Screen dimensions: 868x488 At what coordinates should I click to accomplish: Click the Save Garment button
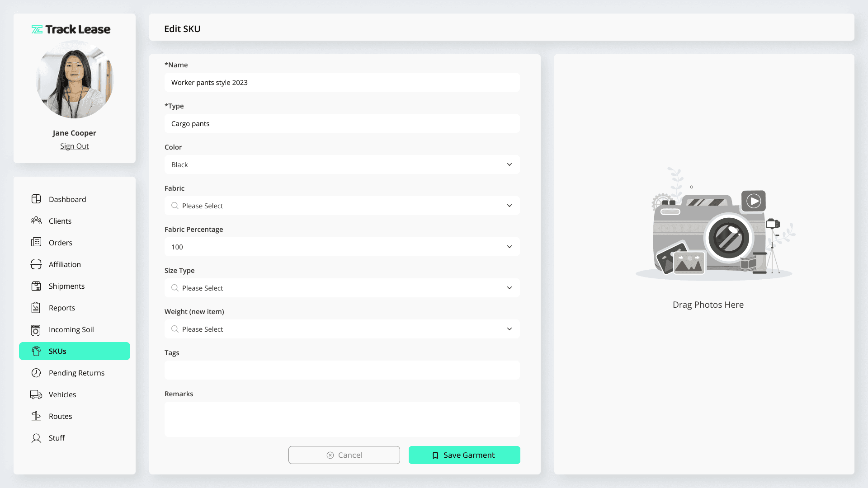pyautogui.click(x=464, y=455)
